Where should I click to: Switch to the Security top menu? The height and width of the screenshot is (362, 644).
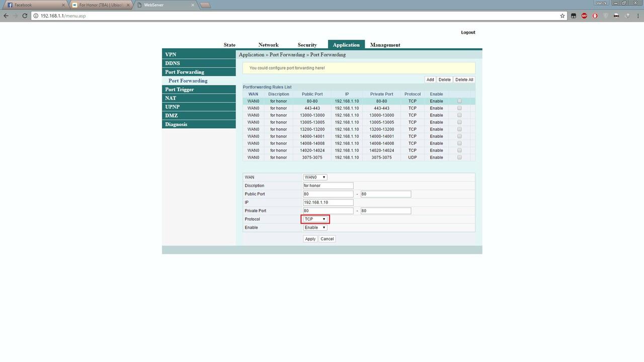click(307, 45)
